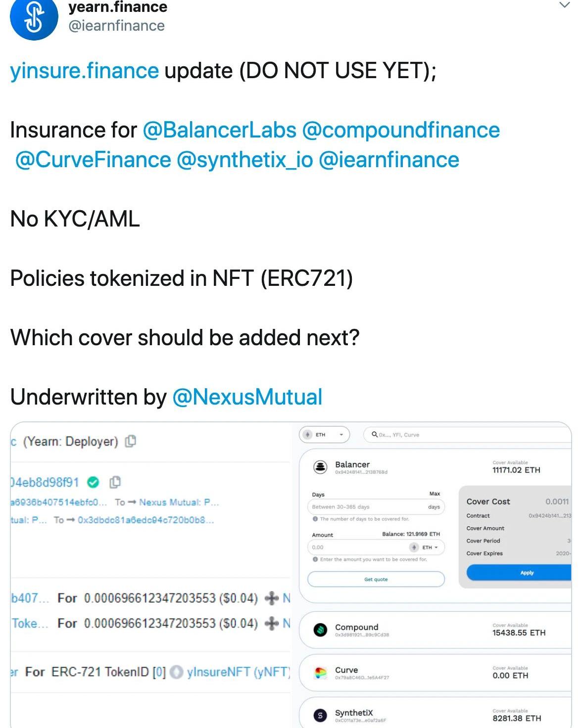583x728 pixels.
Task: Open the @CurveFinance mention
Action: (x=93, y=160)
